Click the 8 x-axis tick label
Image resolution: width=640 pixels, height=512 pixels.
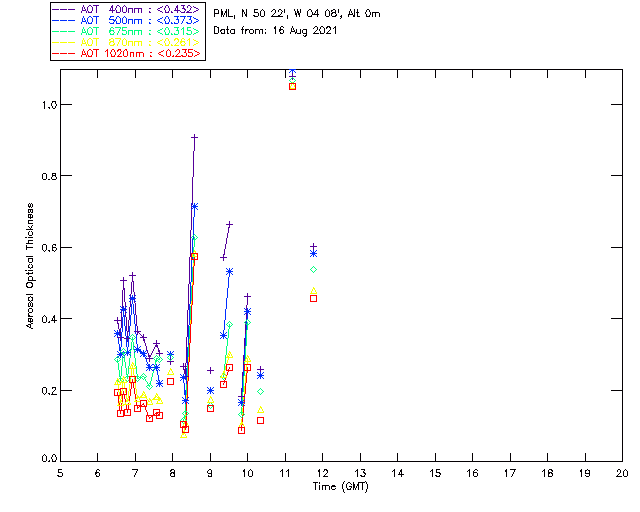pos(173,473)
